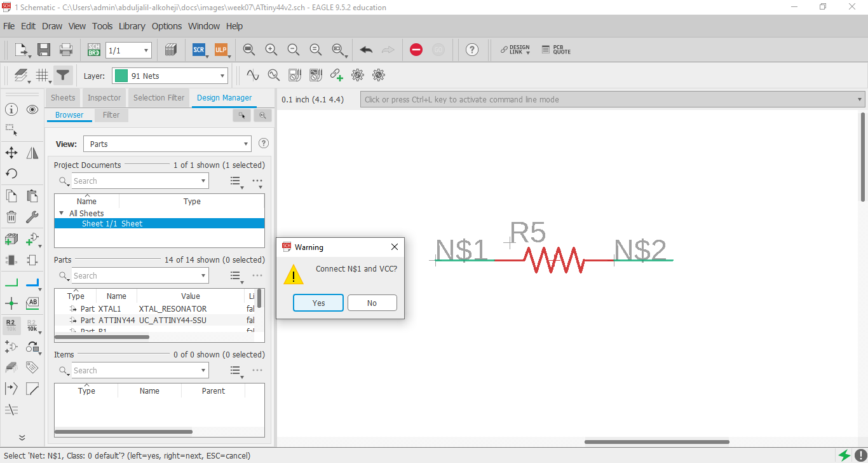Toggle the Design Manager pick mode button
This screenshot has width=868, height=463.
tap(241, 116)
